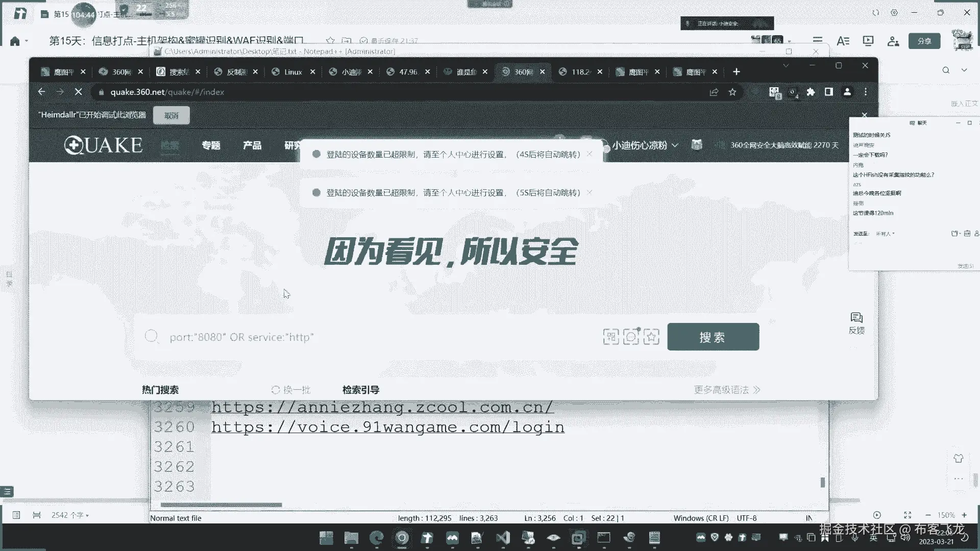Click the image search camera icon

click(x=631, y=337)
